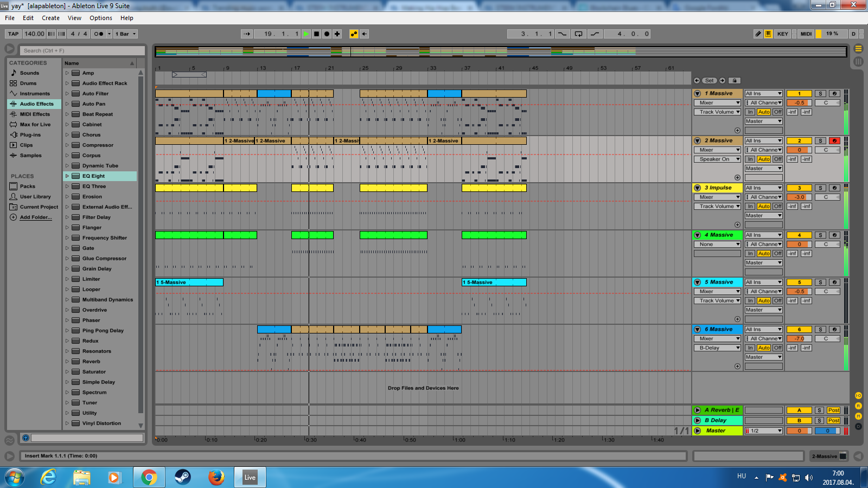Click the Play button in transport
Screen dimensions: 868x488
(x=306, y=34)
